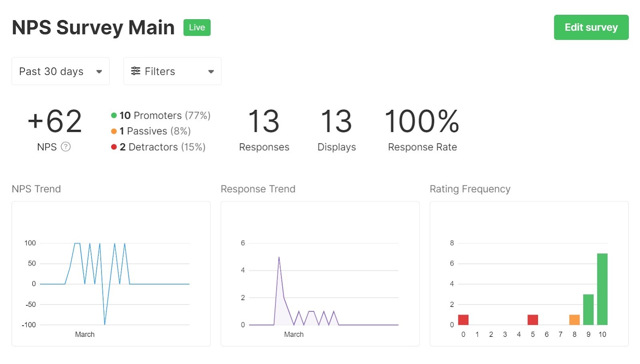Click the 1 Passives (8%) text
Viewport: 640px width, 364px height.
click(x=155, y=131)
